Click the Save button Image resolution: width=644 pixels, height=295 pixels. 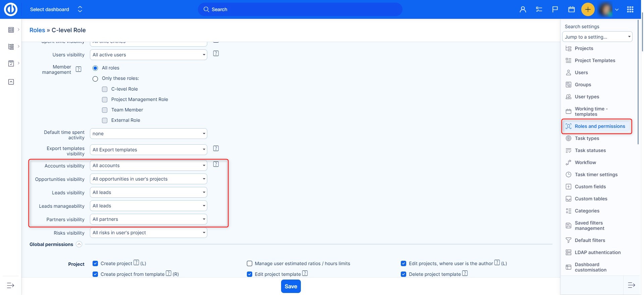[291, 286]
